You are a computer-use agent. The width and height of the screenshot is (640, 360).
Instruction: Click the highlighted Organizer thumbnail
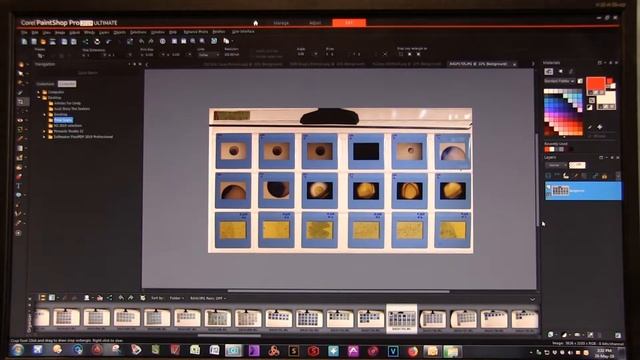(x=402, y=318)
